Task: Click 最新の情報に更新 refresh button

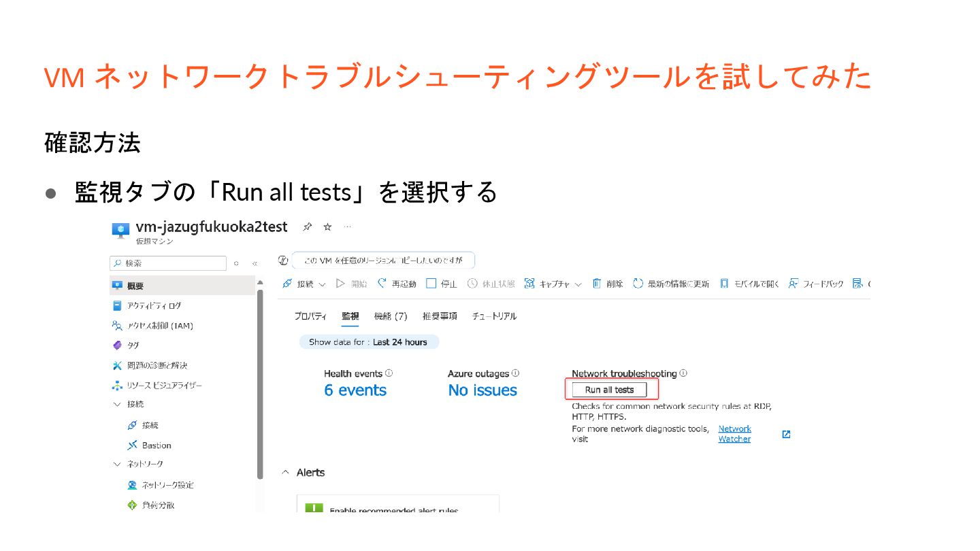Action: [x=671, y=284]
